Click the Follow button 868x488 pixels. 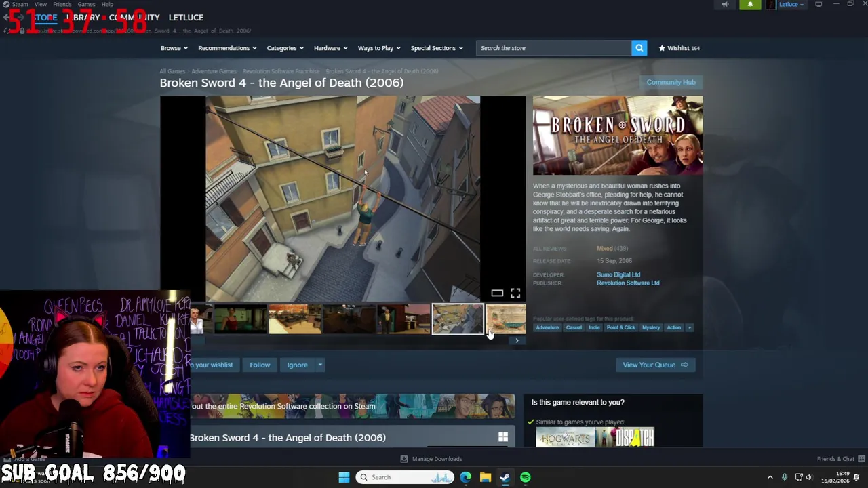pyautogui.click(x=260, y=365)
